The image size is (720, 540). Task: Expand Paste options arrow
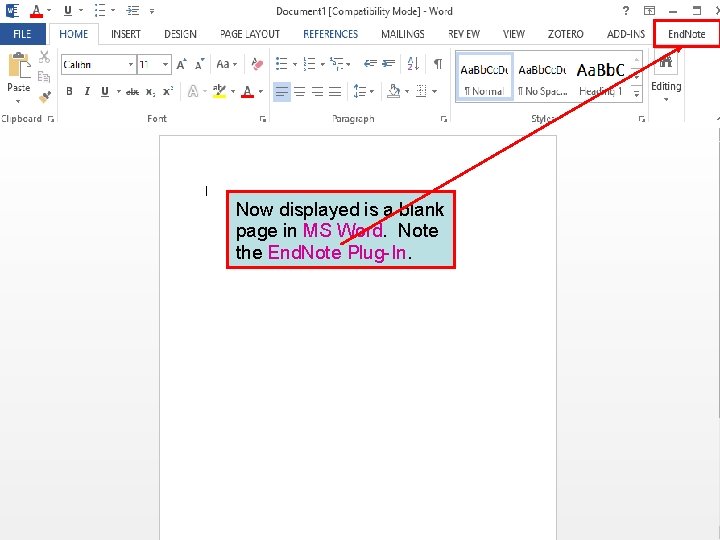[18, 101]
